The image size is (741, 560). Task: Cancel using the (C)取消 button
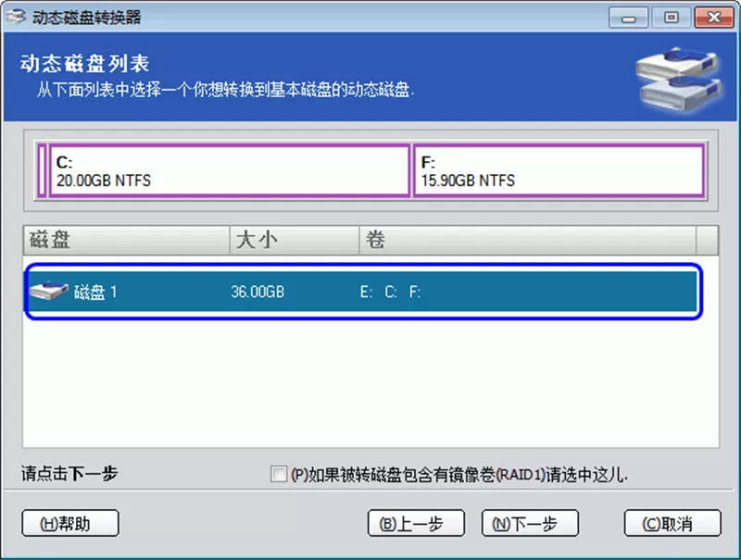(672, 523)
